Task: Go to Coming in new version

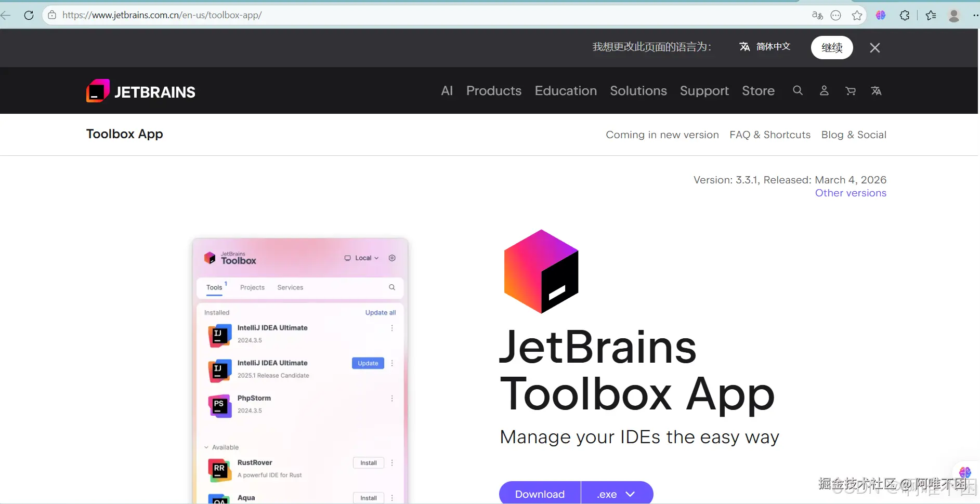Action: tap(662, 135)
